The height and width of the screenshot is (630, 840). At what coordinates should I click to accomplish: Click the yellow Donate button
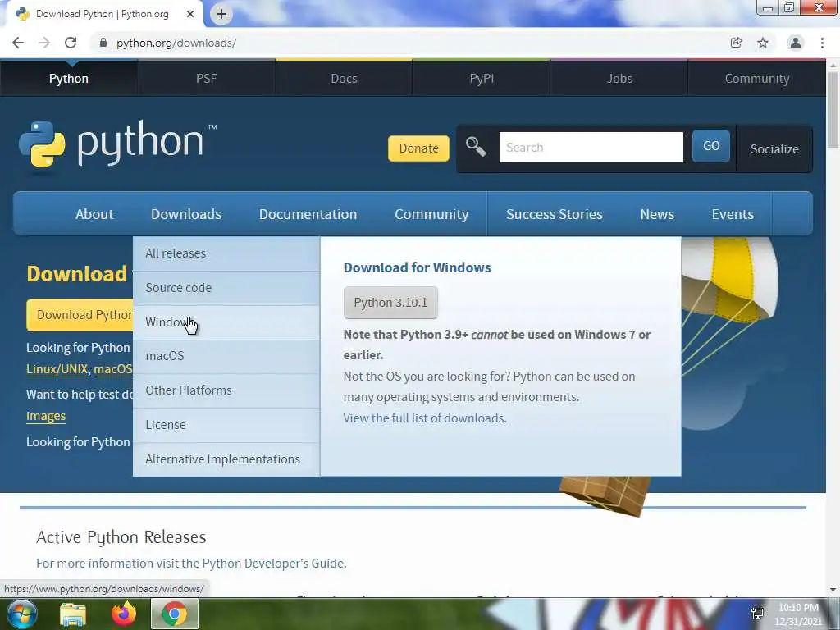418,148
